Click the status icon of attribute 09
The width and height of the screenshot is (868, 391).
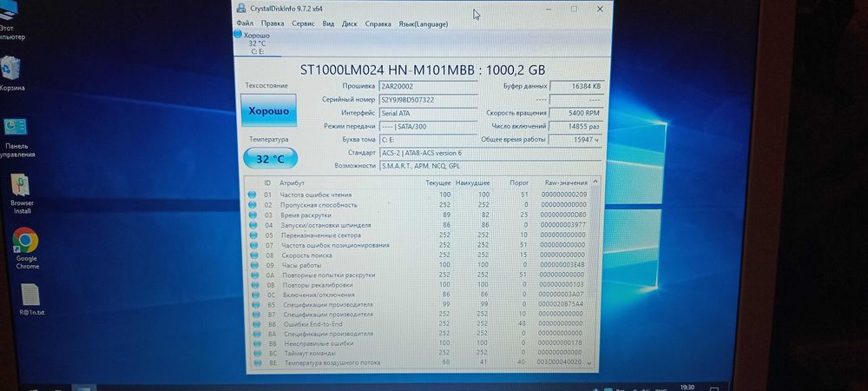coord(254,265)
